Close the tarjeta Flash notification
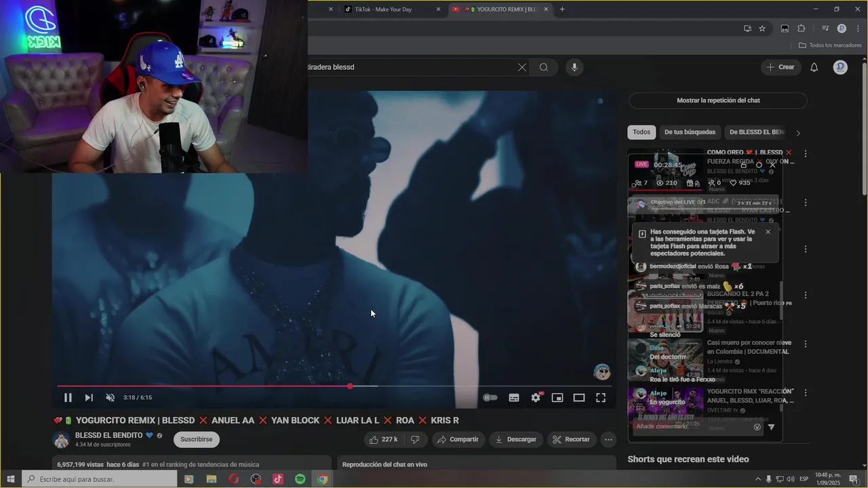The height and width of the screenshot is (488, 868). pyautogui.click(x=768, y=232)
